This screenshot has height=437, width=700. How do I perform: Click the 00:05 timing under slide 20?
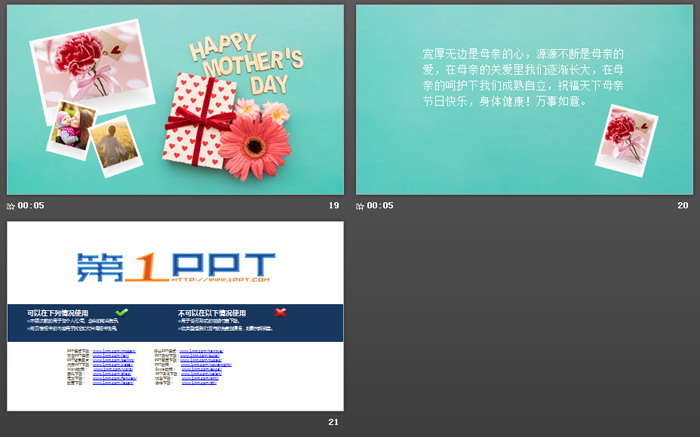point(380,205)
